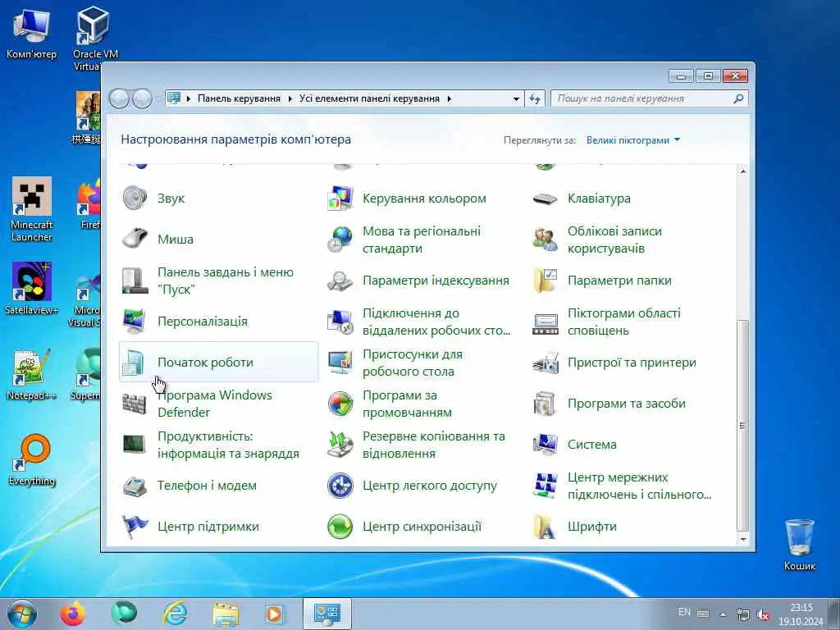
Task: Click the Персоналізація monitor icon
Action: pyautogui.click(x=135, y=322)
